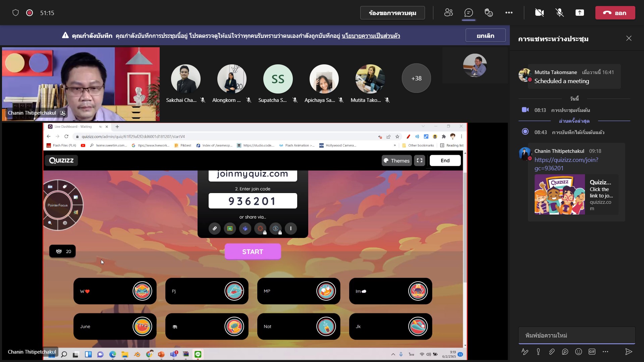644x362 pixels.
Task: Open more share options dots
Action: point(291,229)
